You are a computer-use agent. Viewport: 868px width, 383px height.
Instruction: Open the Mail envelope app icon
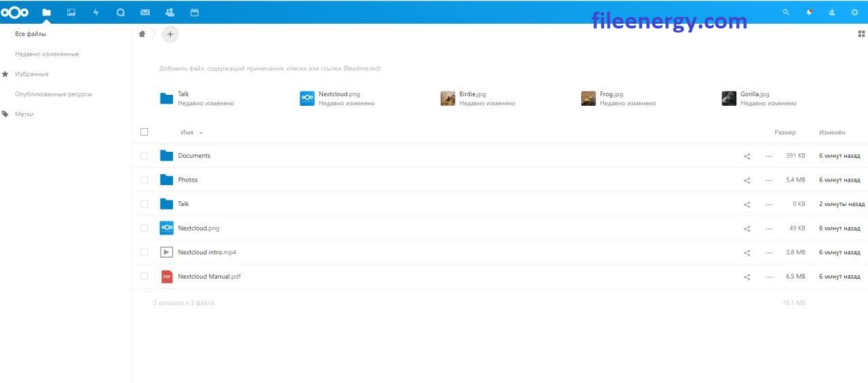click(x=145, y=12)
